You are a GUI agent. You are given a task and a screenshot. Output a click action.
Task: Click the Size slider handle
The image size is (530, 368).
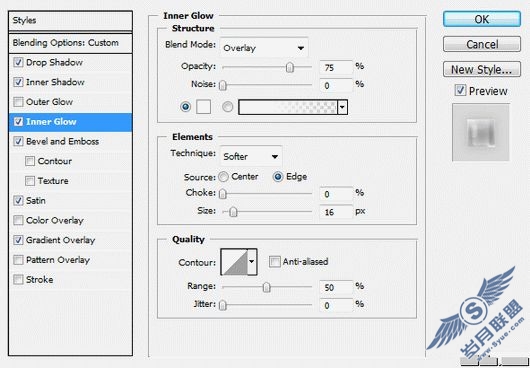[x=233, y=212]
